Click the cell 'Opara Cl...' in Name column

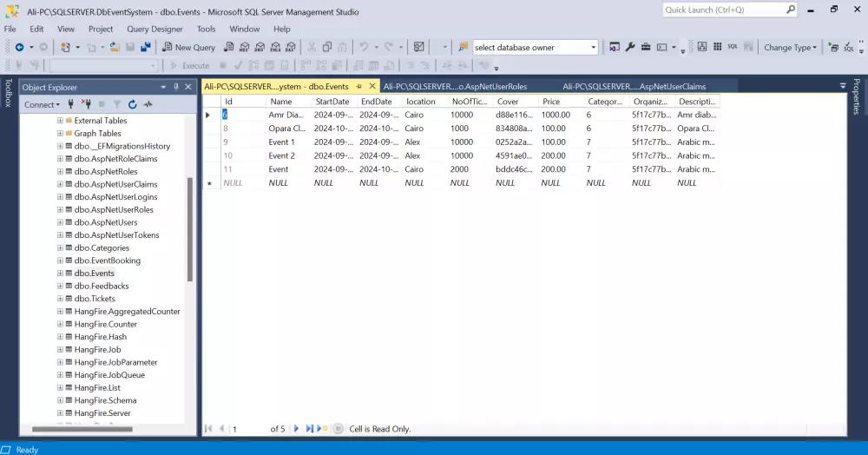[x=288, y=129]
